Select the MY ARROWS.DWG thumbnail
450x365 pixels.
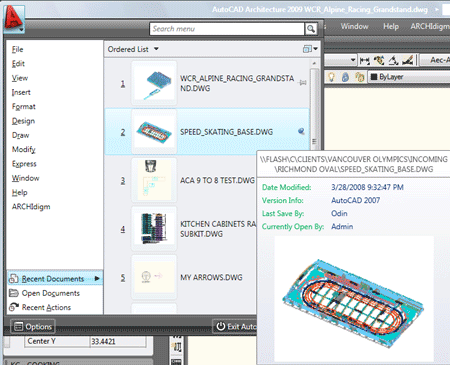154,277
